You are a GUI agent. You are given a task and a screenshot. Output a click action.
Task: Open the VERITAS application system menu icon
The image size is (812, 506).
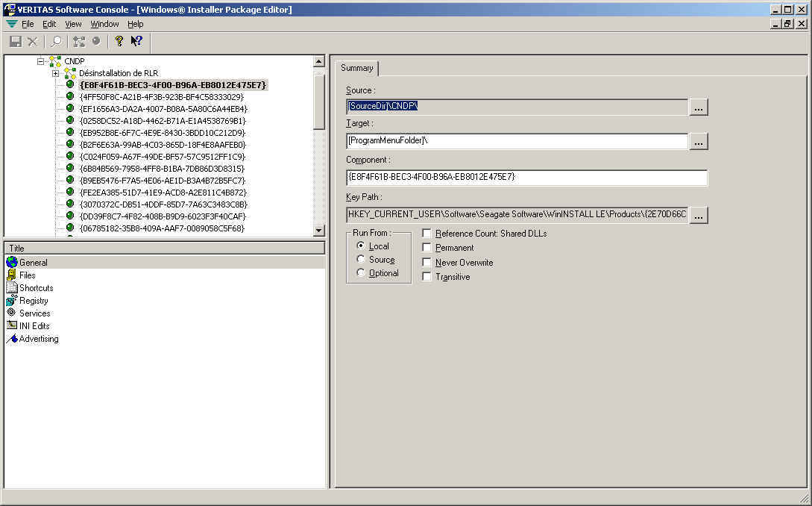[10, 10]
